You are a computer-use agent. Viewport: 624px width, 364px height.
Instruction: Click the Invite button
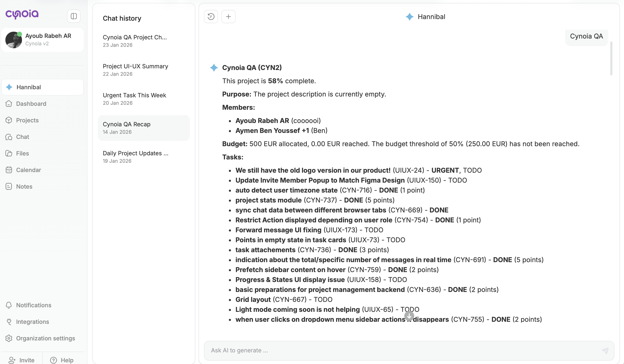[22, 360]
